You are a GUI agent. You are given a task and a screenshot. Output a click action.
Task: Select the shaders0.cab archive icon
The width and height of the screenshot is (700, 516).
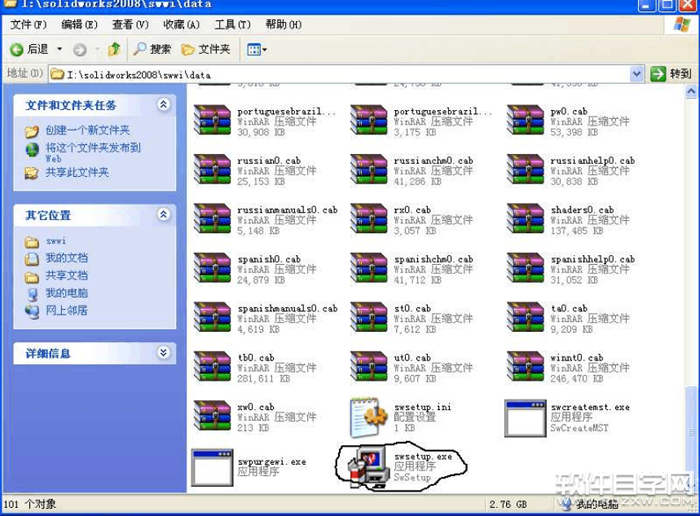pyautogui.click(x=525, y=219)
